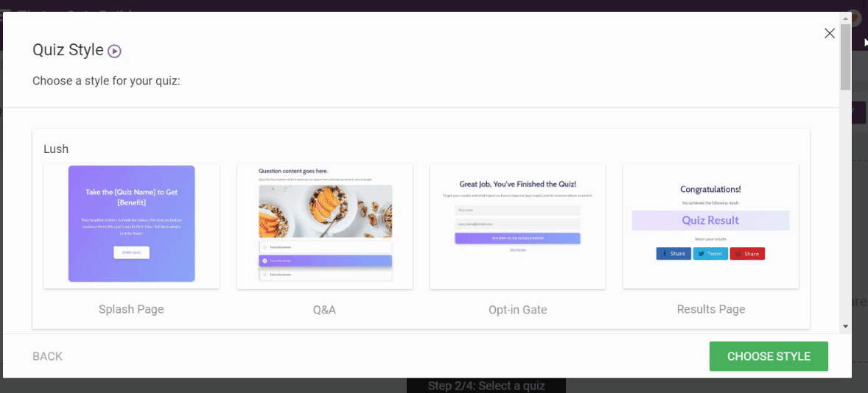Click the START QUIZ button in Splash preview
Screen dimensions: 868x393
131,252
